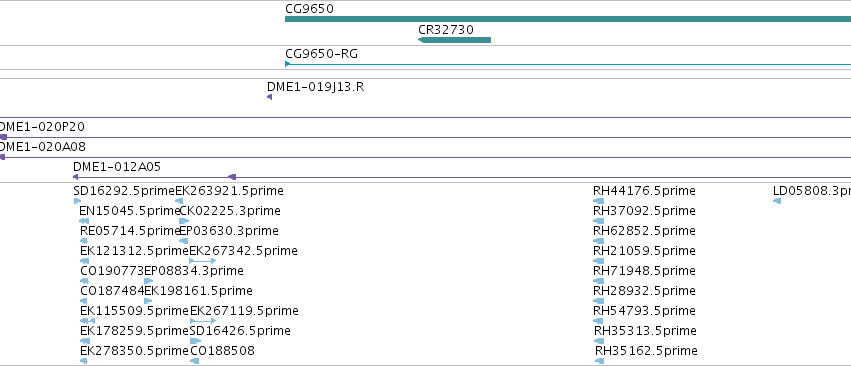The width and height of the screenshot is (851, 366).
Task: Select the RH44176.5prime EST arrow
Action: click(x=599, y=201)
